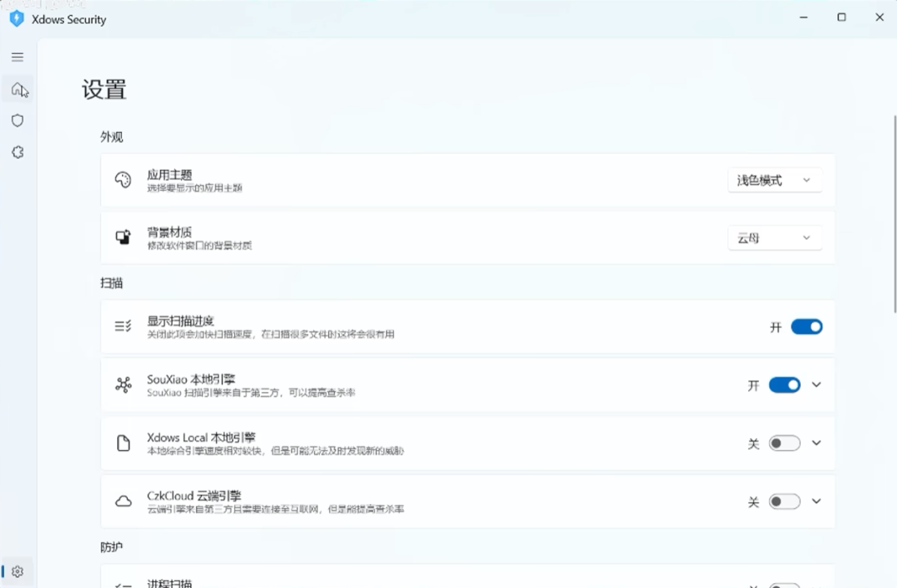Image resolution: width=897 pixels, height=588 pixels.
Task: Select the gear settings icon in sidebar
Action: coord(17,571)
